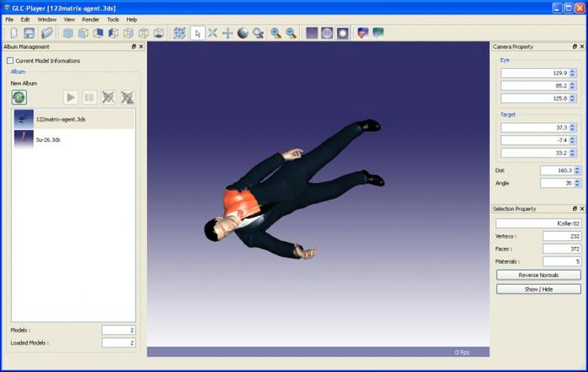The height and width of the screenshot is (372, 588).
Task: Select the pan crosshair tool
Action: (227, 33)
